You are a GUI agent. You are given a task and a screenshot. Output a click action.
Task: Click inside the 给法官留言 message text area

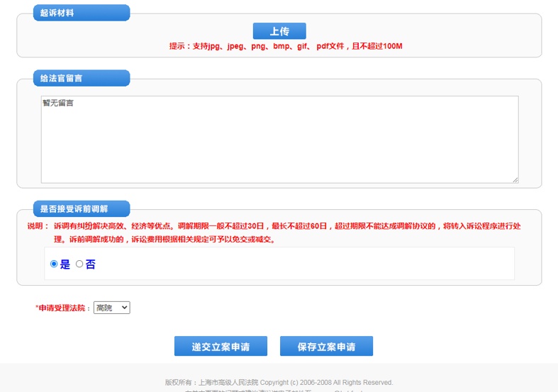pyautogui.click(x=279, y=140)
